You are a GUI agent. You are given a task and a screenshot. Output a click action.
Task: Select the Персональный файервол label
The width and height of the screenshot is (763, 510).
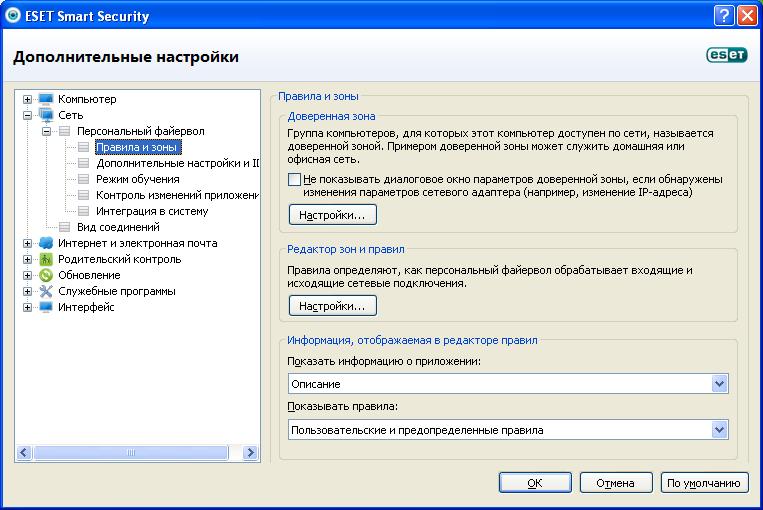coord(141,131)
